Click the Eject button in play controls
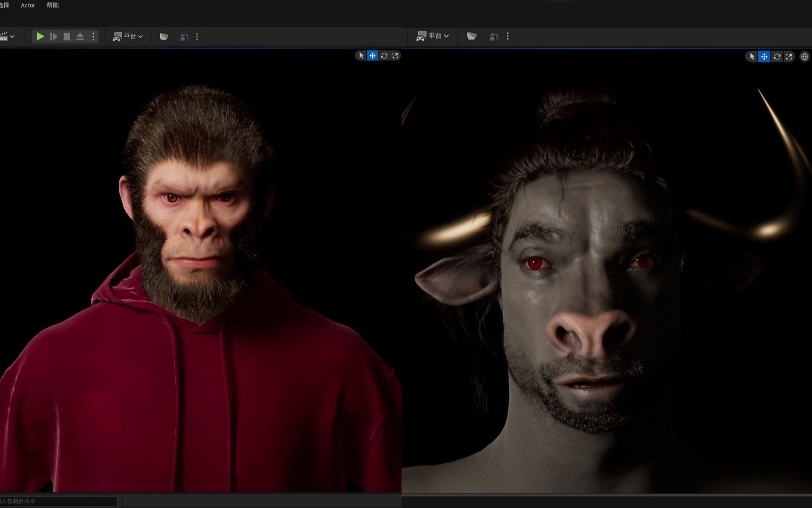 pos(80,36)
